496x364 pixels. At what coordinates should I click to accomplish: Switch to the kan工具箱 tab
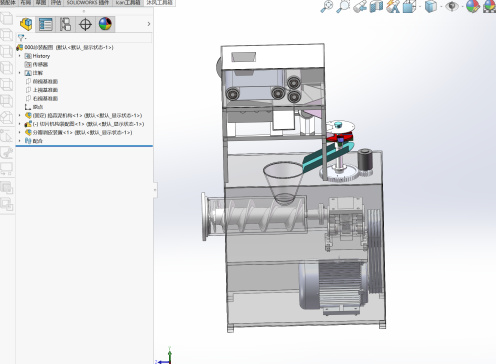tap(128, 3)
